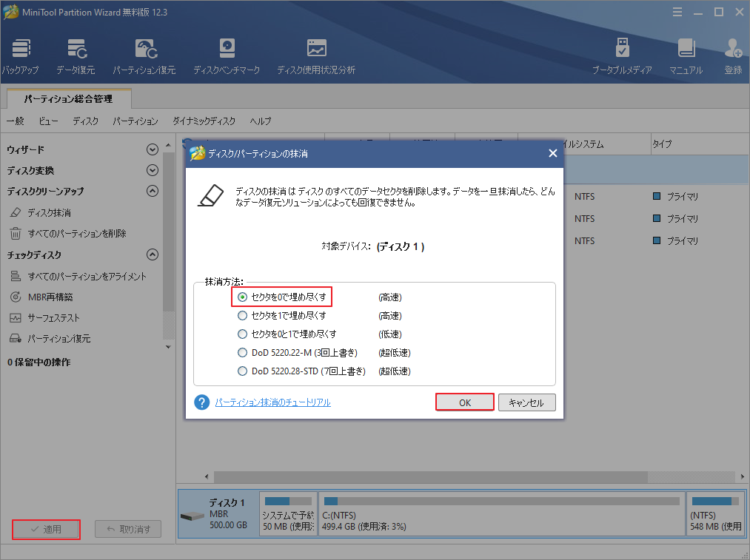Open the 一般 menu
The image size is (750, 560).
16,121
